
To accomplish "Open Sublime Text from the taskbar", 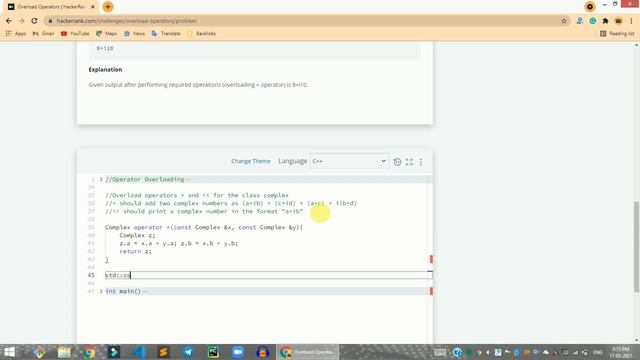I will click(163, 352).
